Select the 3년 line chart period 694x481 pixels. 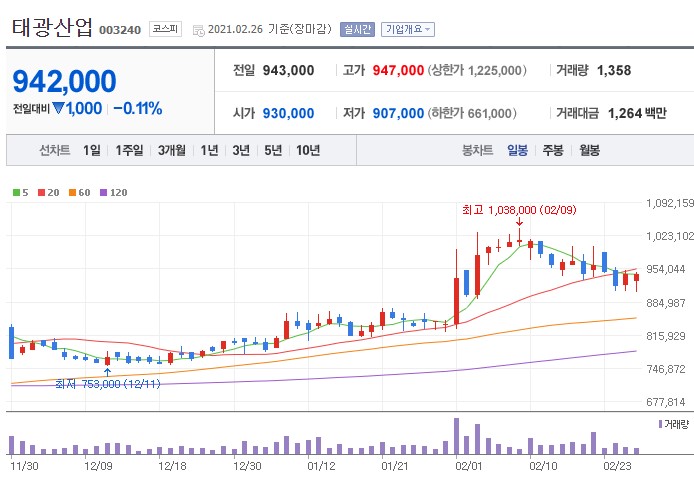(241, 150)
